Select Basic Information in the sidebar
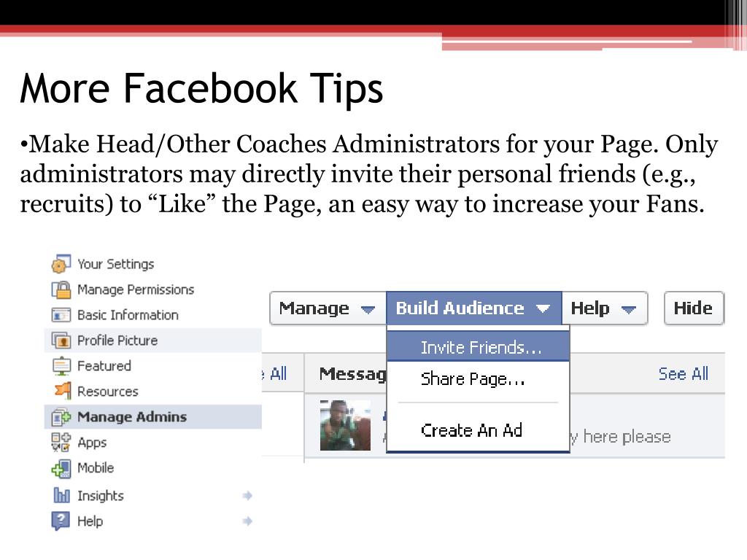This screenshot has height=560, width=747. coord(128,315)
